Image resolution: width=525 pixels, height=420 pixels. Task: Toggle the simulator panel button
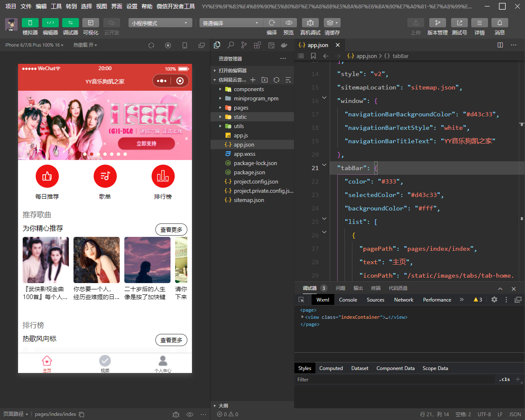click(30, 23)
